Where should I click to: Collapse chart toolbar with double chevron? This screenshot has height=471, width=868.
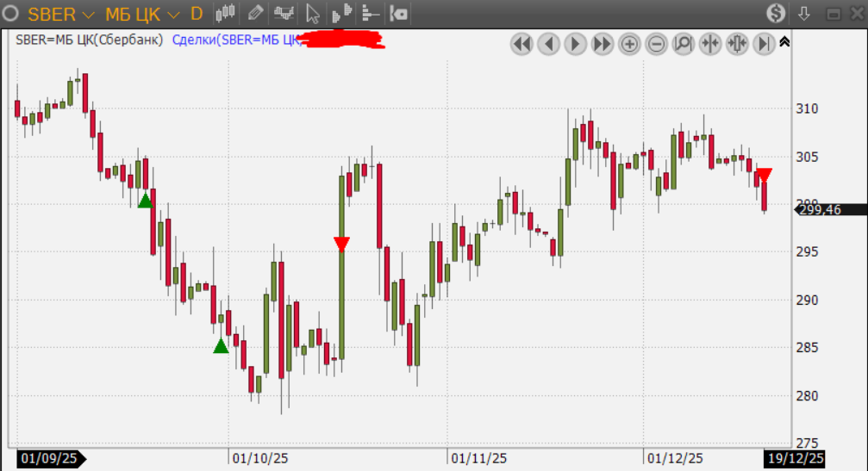tap(784, 41)
